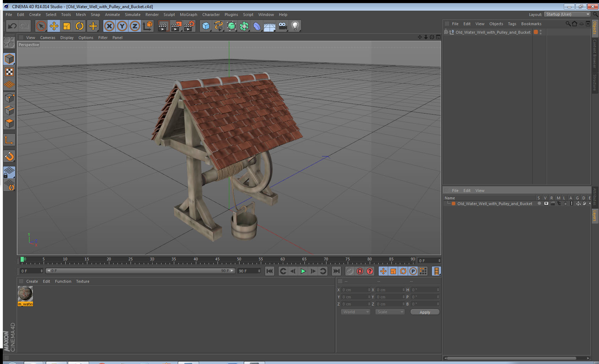Screen dimensions: 599x364
Task: Open the Scale mode dropdown
Action: [x=390, y=312]
